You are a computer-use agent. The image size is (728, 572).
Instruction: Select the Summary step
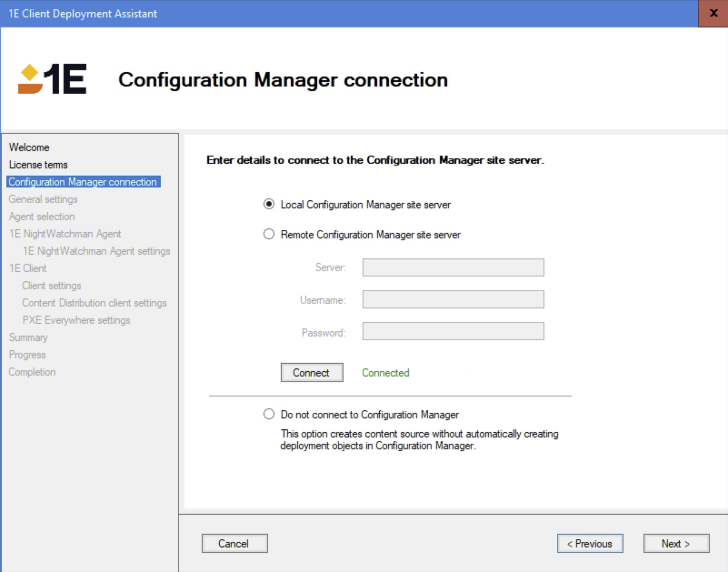pyautogui.click(x=28, y=337)
